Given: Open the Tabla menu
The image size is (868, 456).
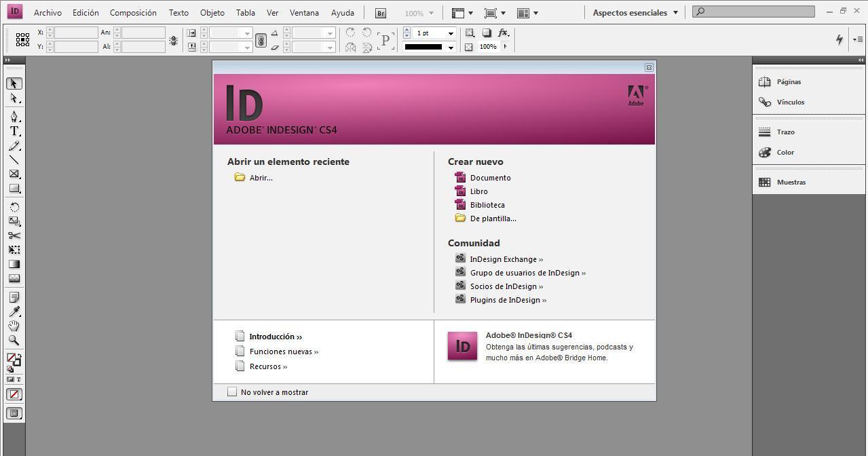Looking at the screenshot, I should pos(246,13).
